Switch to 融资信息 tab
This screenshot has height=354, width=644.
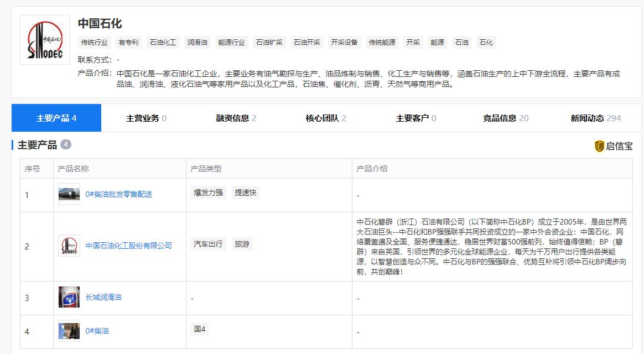pos(236,118)
